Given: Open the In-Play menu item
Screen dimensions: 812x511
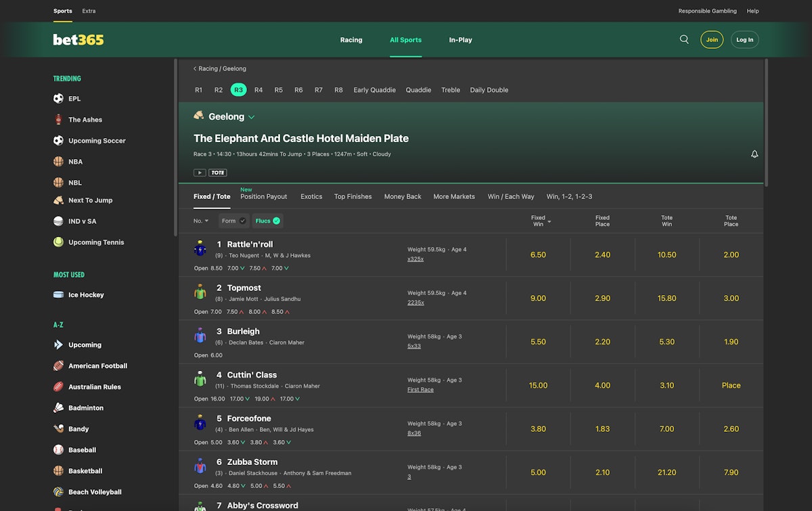Looking at the screenshot, I should [x=460, y=40].
